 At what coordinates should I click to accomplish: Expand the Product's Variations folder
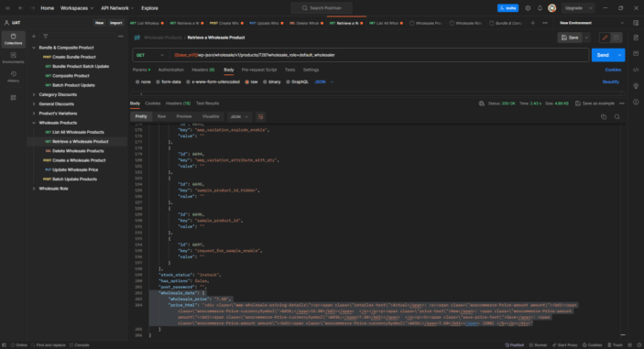click(x=34, y=114)
